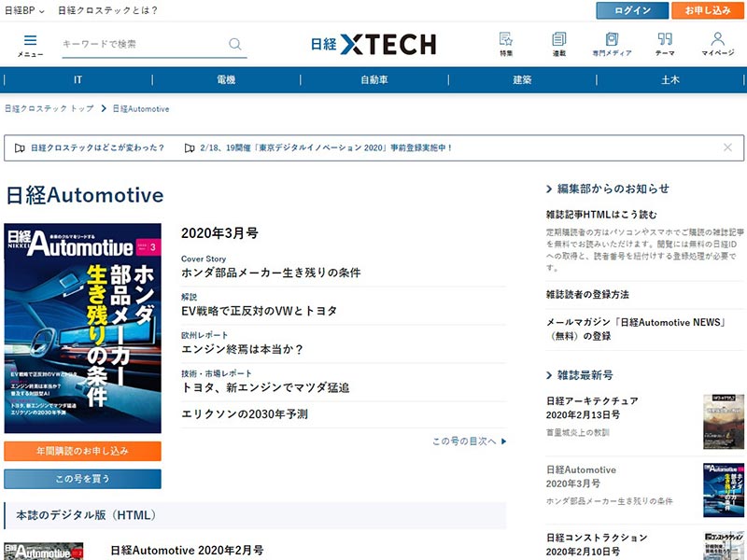Open 雑誌記事HTMLはこう読む link

pos(601,215)
